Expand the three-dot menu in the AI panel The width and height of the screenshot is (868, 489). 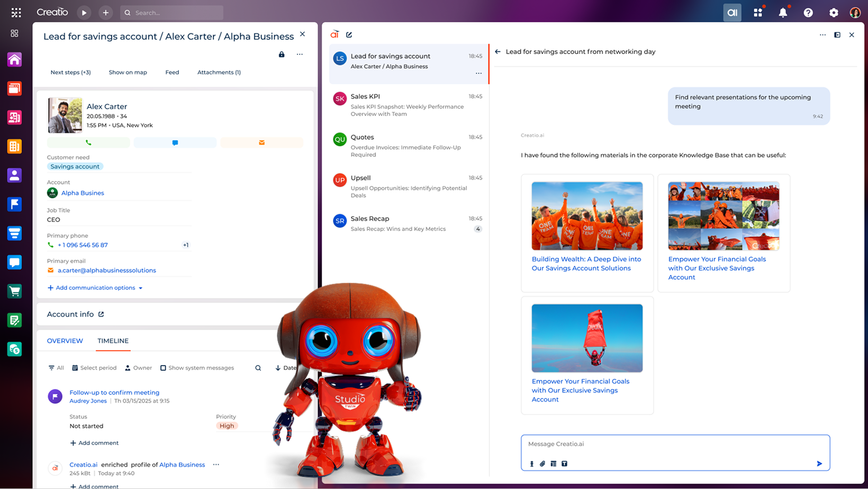tap(822, 34)
